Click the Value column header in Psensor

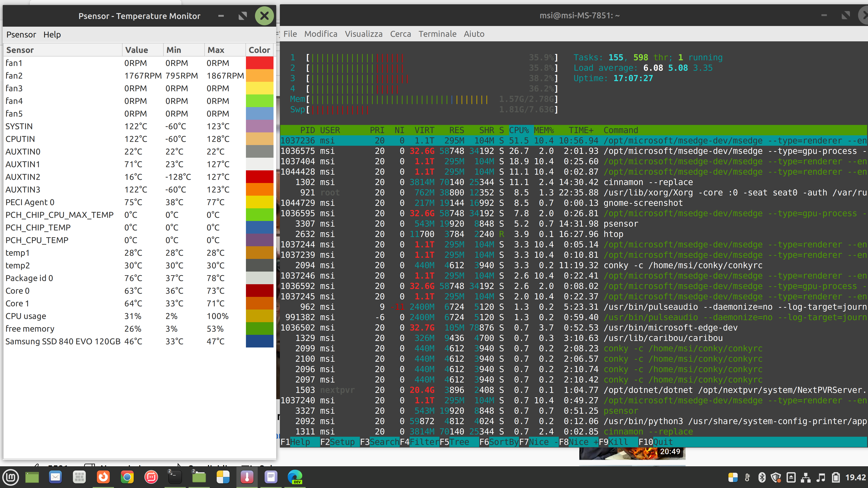point(137,50)
